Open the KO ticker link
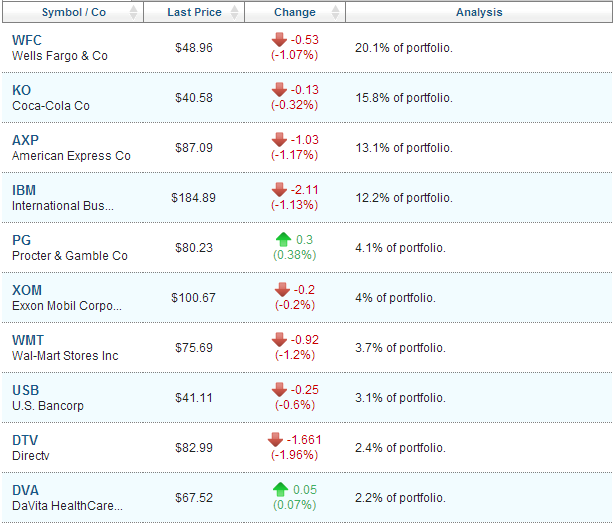 [21, 90]
